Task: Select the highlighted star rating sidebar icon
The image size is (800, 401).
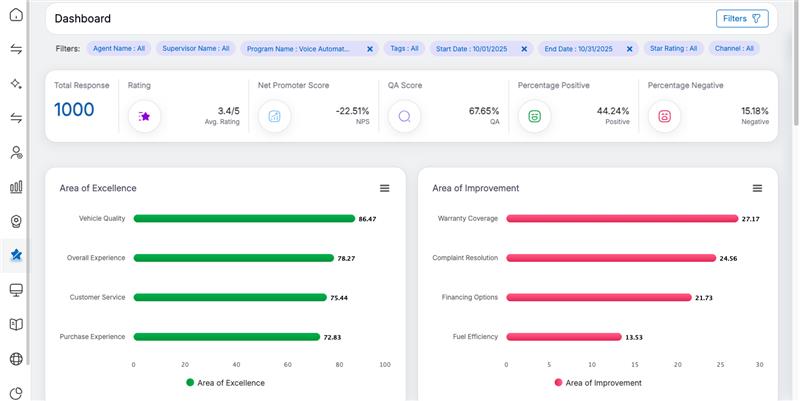Action: (x=15, y=256)
